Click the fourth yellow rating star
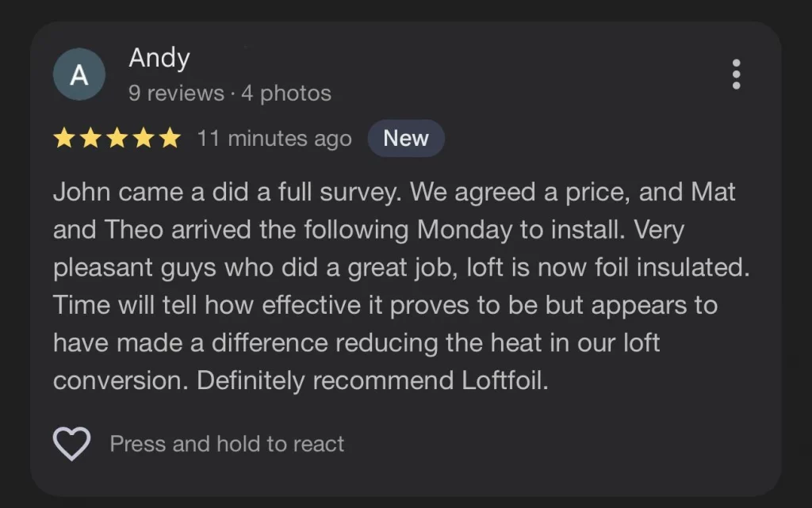The width and height of the screenshot is (812, 508). [144, 139]
